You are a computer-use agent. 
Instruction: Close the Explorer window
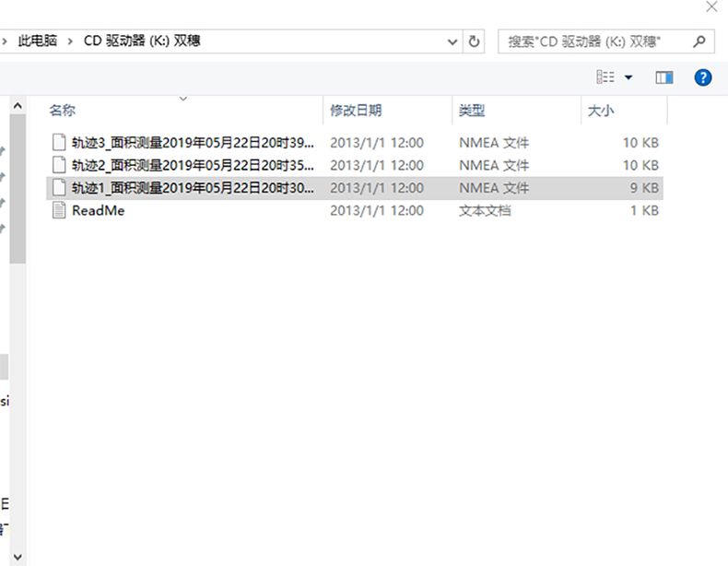coord(711,6)
